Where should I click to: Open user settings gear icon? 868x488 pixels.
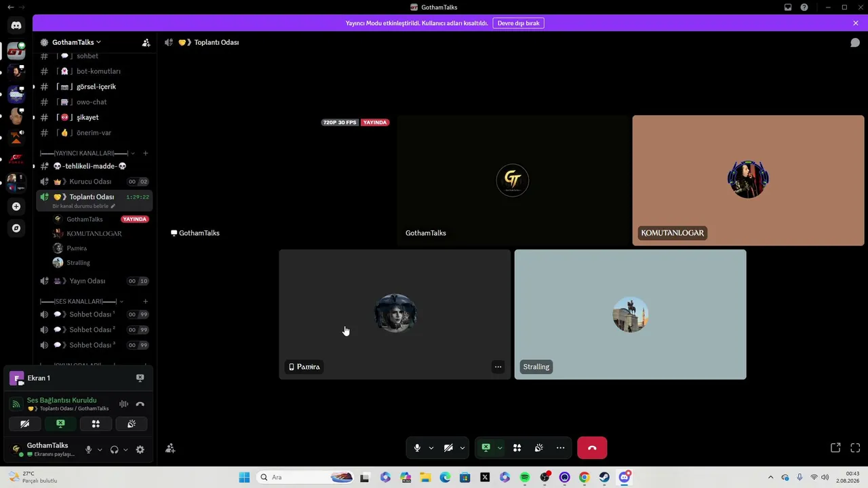(x=140, y=449)
